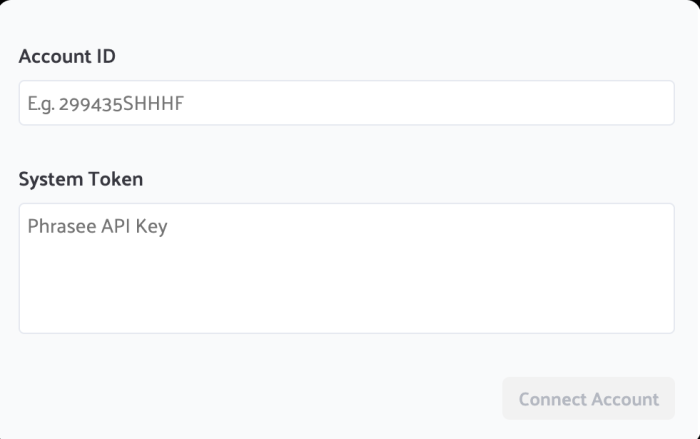Activate the text box under System Token
This screenshot has width=700, height=439.
[346, 268]
